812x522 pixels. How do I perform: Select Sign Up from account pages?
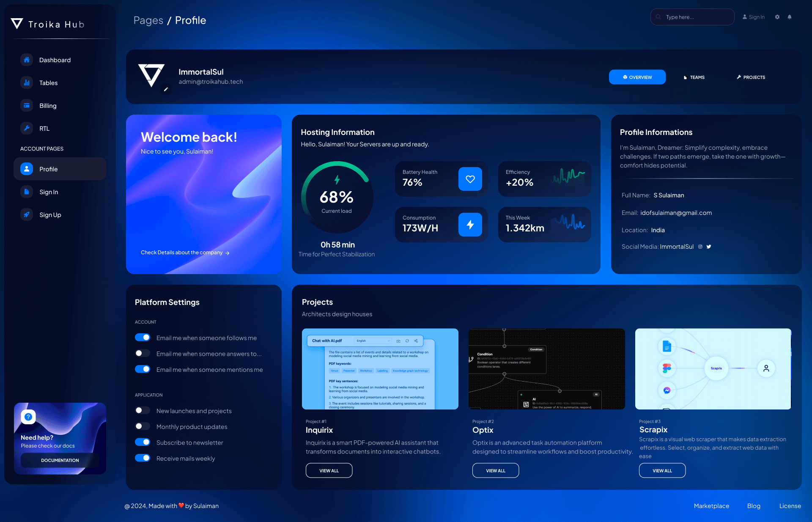[50, 214]
